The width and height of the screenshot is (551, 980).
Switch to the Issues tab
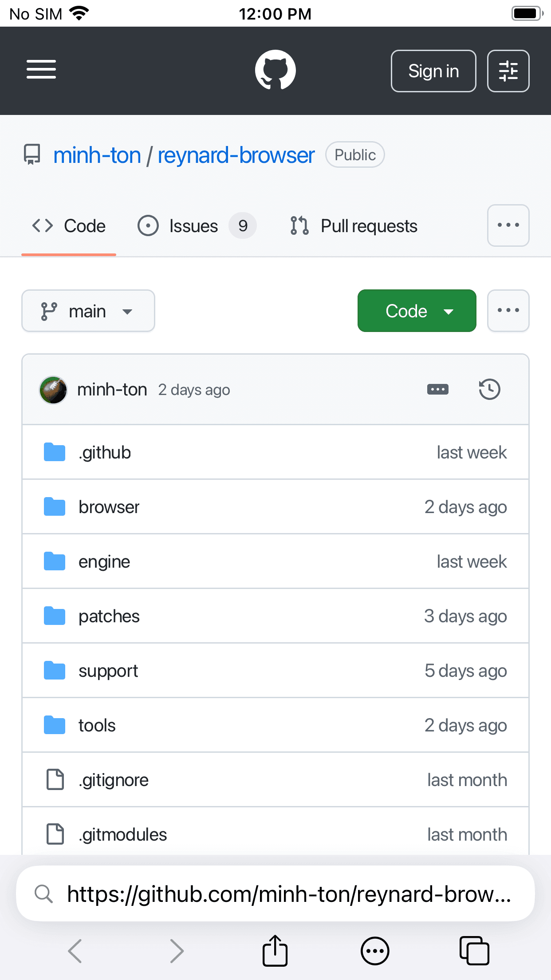point(197,226)
